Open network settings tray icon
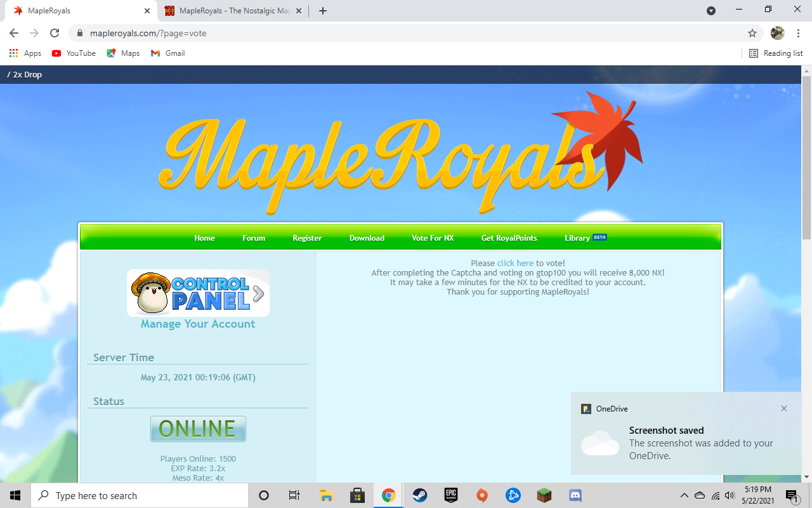The width and height of the screenshot is (812, 508). pos(716,495)
